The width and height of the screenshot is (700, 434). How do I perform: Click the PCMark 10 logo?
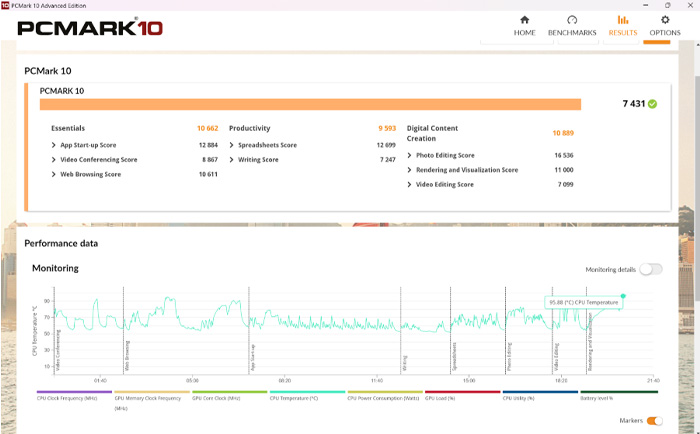(90, 28)
